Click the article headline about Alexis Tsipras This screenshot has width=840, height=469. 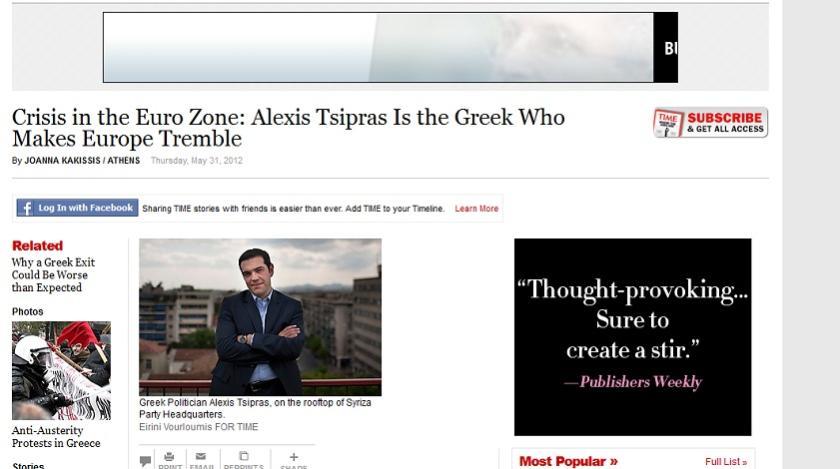(x=288, y=127)
